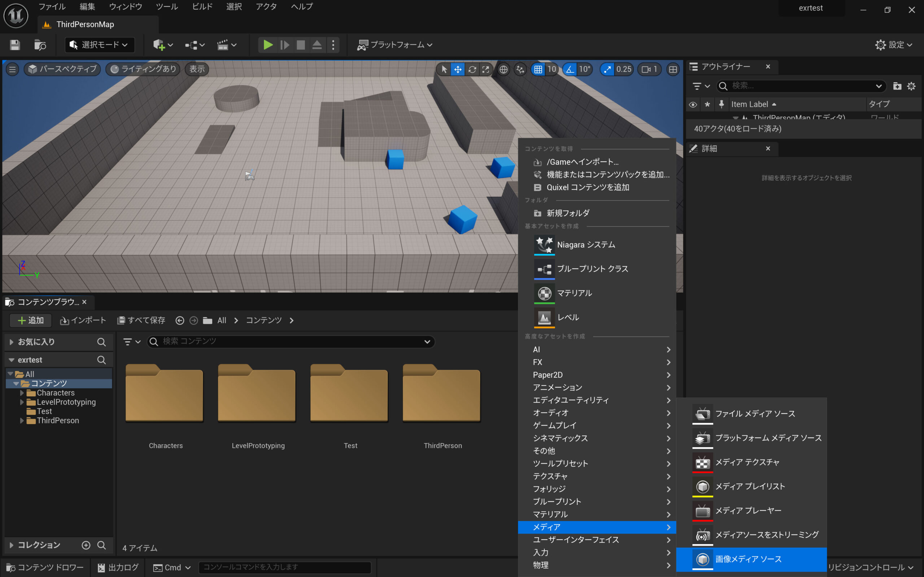Click the Niagara System asset icon

(x=544, y=245)
